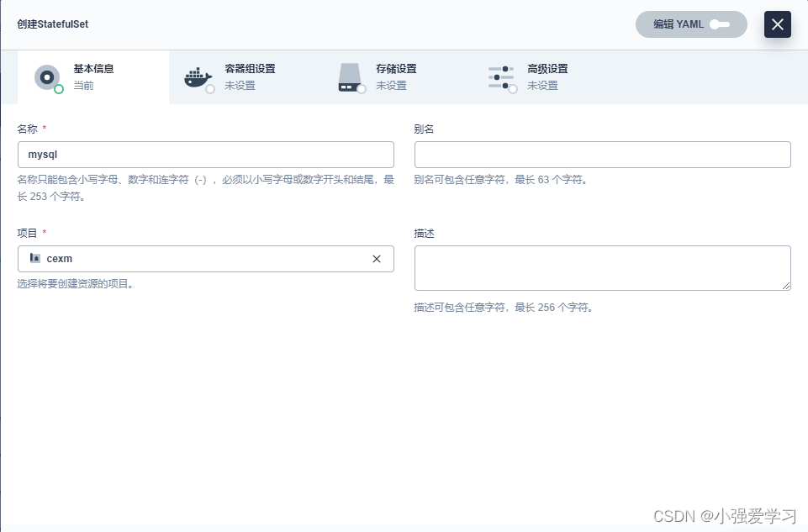Click the 基本信息 step icon
This screenshot has height=532, width=808.
48,76
